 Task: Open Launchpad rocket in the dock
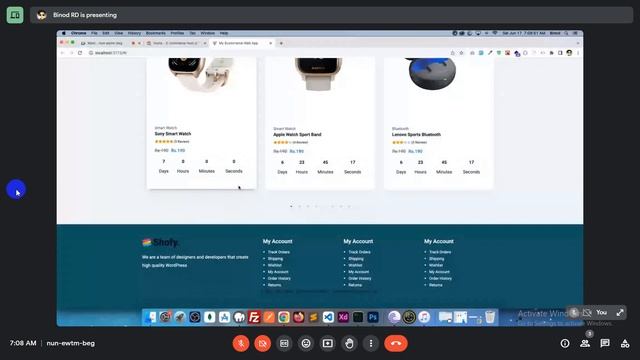click(180, 317)
